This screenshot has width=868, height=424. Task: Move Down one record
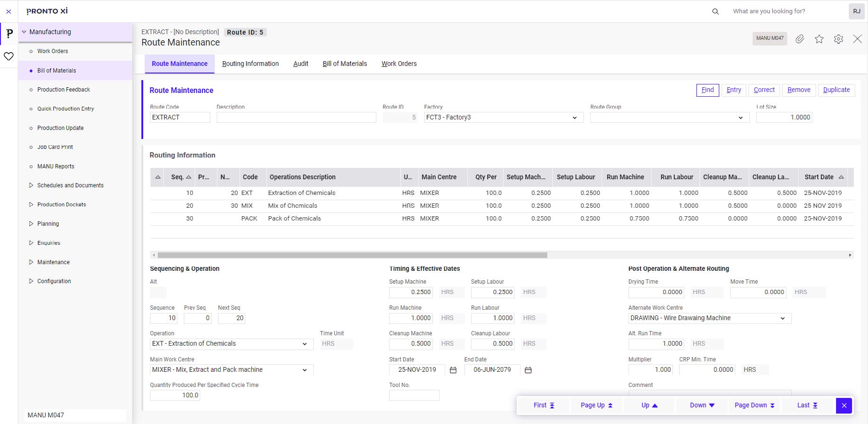702,406
